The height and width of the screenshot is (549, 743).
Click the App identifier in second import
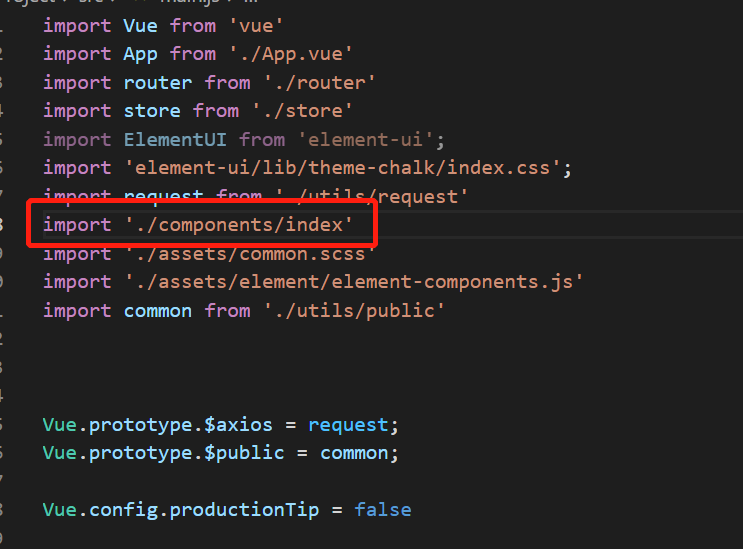140,54
